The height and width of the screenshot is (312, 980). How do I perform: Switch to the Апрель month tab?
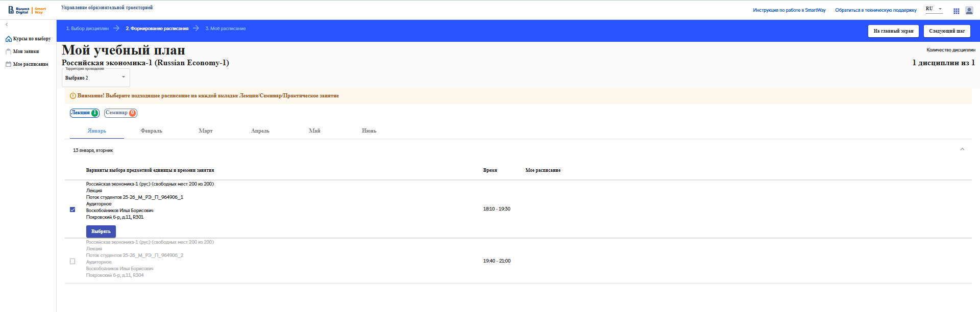pyautogui.click(x=260, y=131)
